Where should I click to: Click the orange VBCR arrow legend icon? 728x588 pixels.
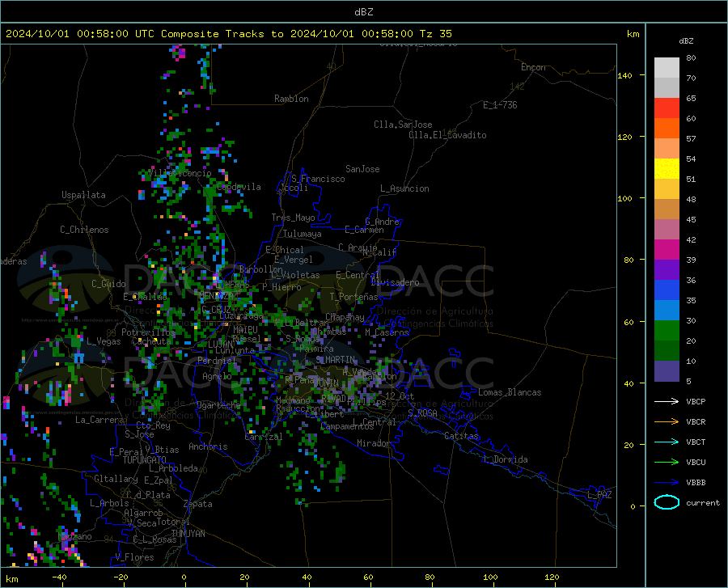click(x=667, y=421)
